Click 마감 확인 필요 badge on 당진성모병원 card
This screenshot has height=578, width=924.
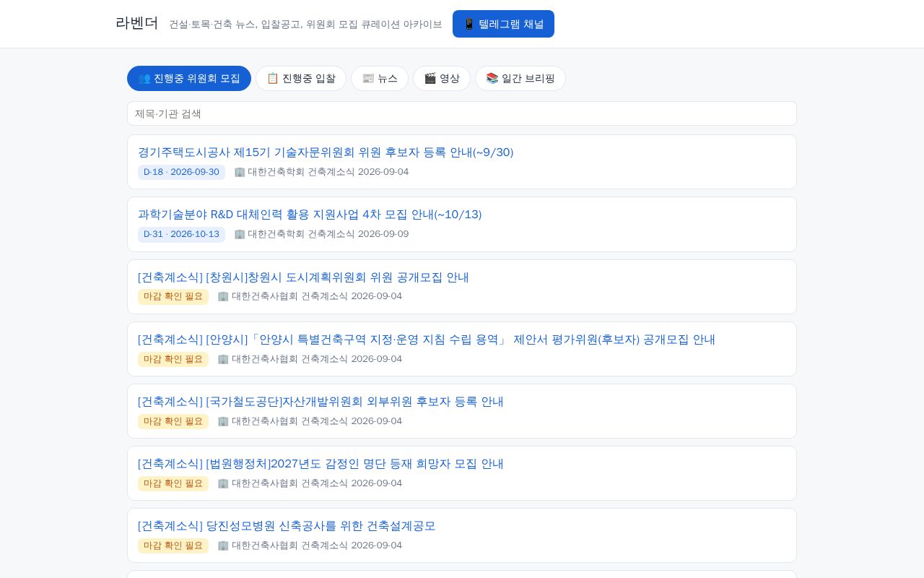173,545
